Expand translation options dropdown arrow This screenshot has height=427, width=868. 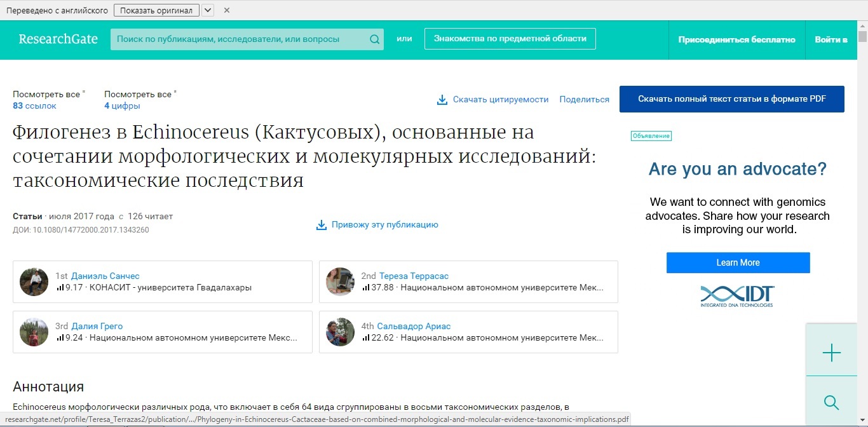pos(208,10)
